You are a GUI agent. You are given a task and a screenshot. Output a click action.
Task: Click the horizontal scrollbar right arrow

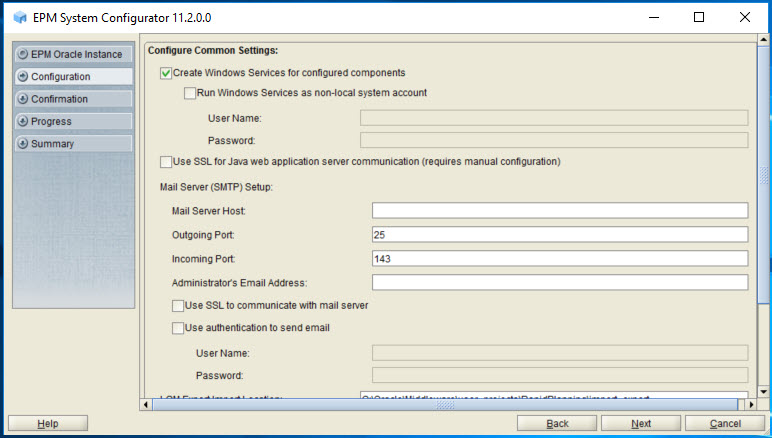pos(751,405)
